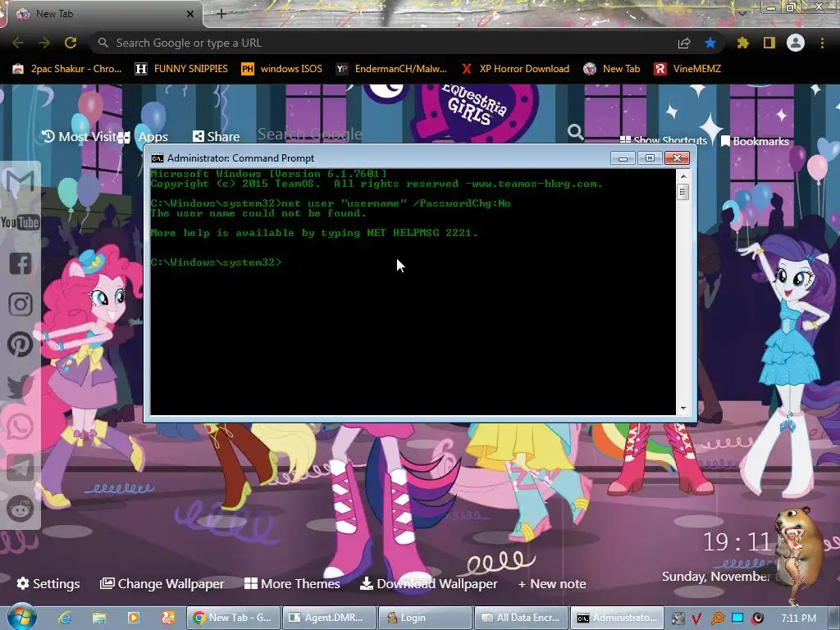Image resolution: width=840 pixels, height=630 pixels.
Task: Open Chrome's three-dot menu
Action: click(822, 43)
